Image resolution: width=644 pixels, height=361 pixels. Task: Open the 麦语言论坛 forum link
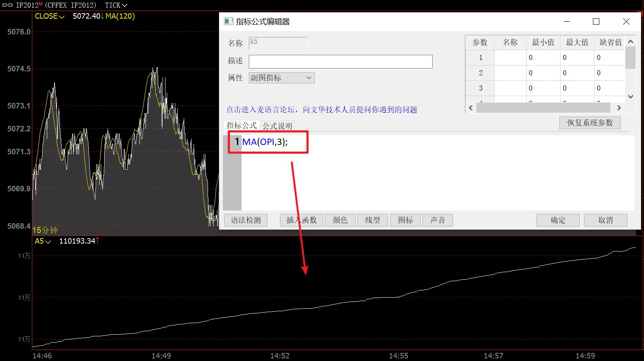321,110
